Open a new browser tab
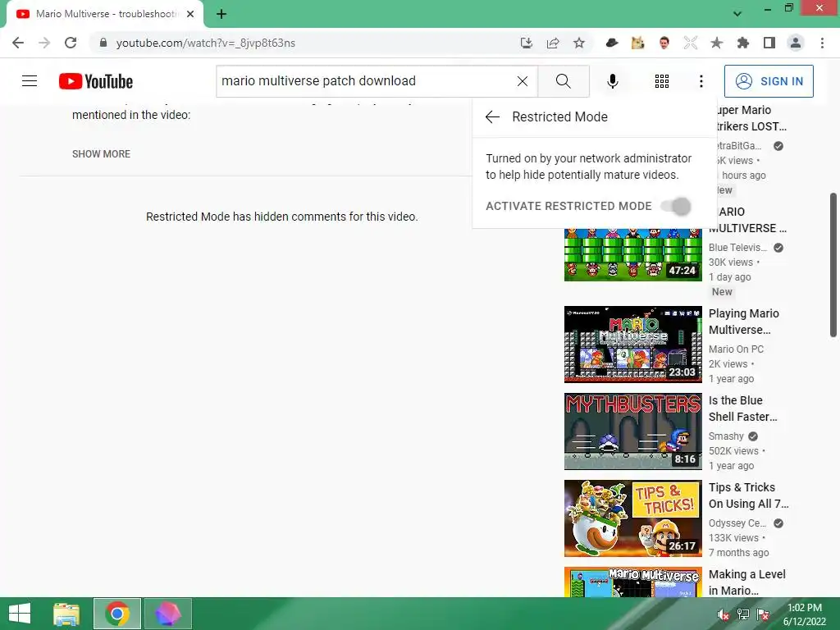Screen dimensions: 840x630 click(x=221, y=14)
